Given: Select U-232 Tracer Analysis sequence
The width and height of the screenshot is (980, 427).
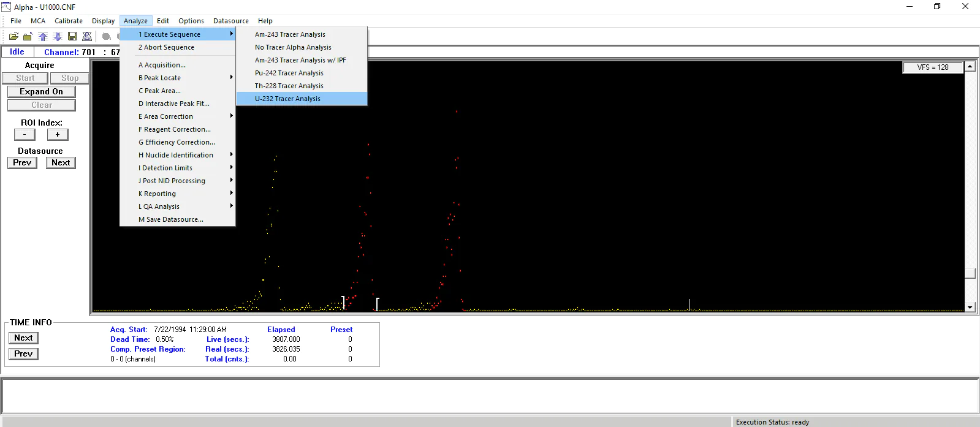Looking at the screenshot, I should (x=302, y=99).
